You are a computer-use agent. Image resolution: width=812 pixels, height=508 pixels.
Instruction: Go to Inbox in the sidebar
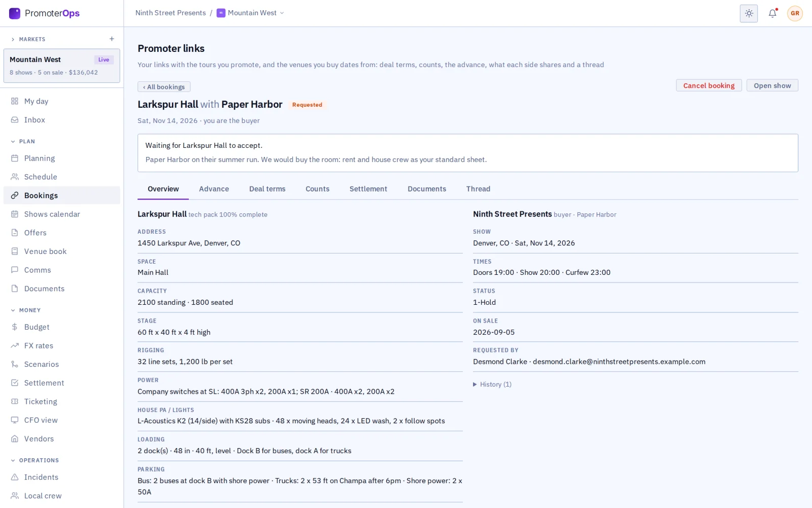[62, 120]
